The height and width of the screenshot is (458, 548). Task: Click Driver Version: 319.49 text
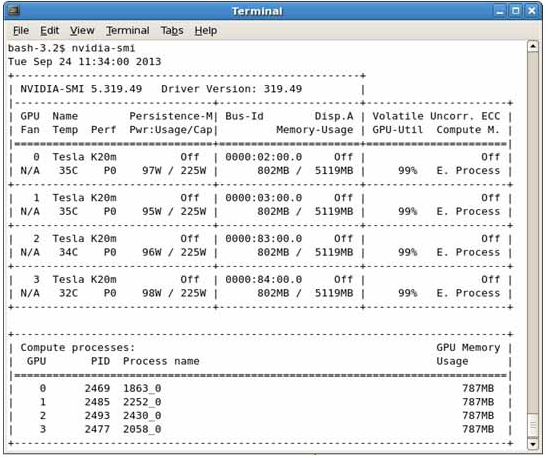click(231, 89)
